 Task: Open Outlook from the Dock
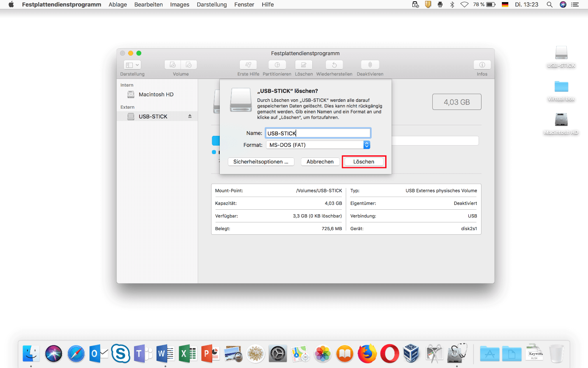(x=98, y=353)
